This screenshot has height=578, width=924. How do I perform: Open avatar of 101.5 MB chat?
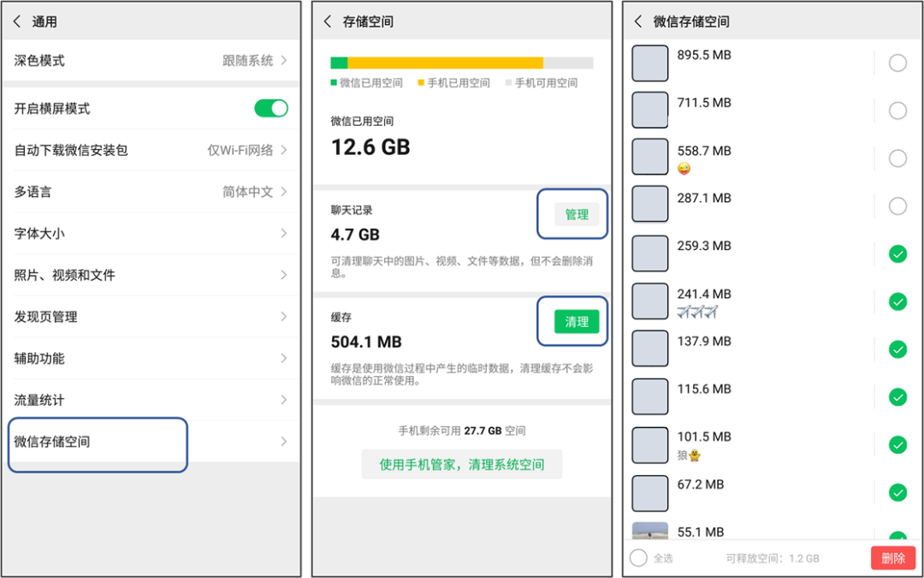[x=650, y=445]
